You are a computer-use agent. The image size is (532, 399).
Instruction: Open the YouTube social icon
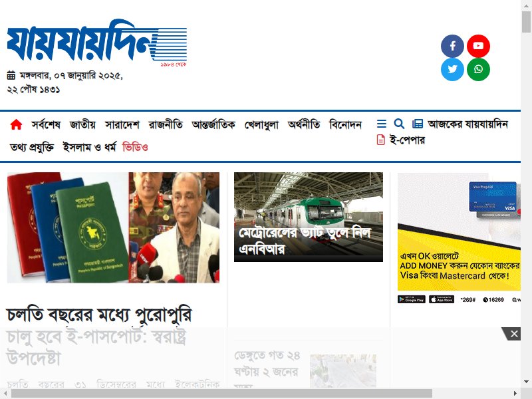click(478, 46)
